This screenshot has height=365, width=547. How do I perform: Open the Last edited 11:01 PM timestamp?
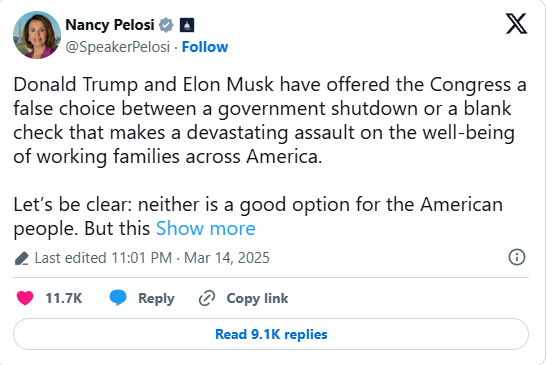103,258
